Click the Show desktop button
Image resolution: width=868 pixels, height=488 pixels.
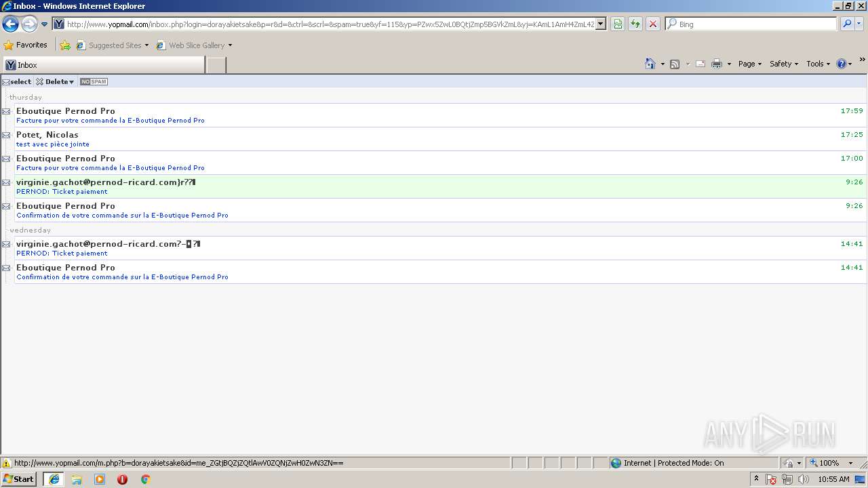tap(861, 479)
